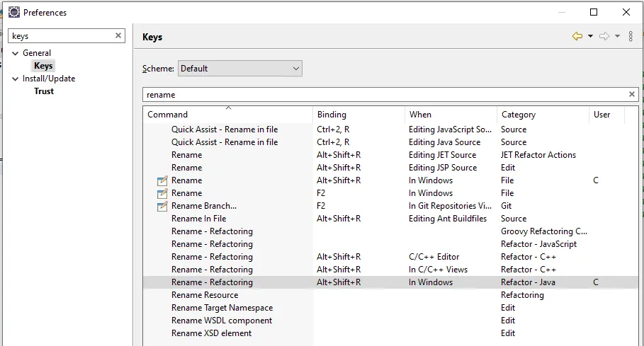Sort by the Binding column header

[332, 115]
